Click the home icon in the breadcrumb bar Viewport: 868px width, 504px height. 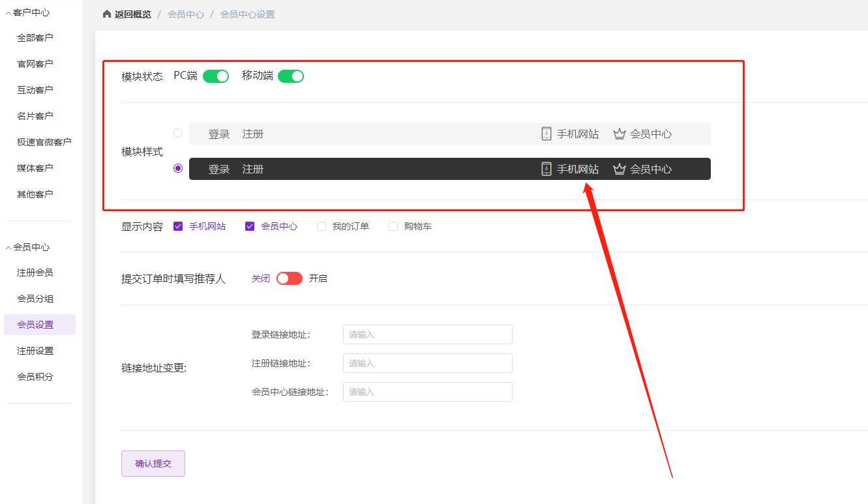click(x=106, y=13)
